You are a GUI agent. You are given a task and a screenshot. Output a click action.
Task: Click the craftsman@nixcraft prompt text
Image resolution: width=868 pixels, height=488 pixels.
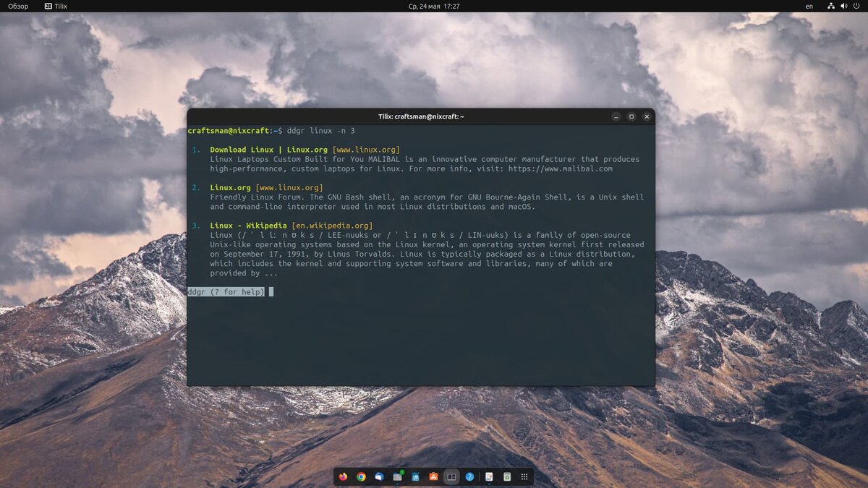coord(228,131)
